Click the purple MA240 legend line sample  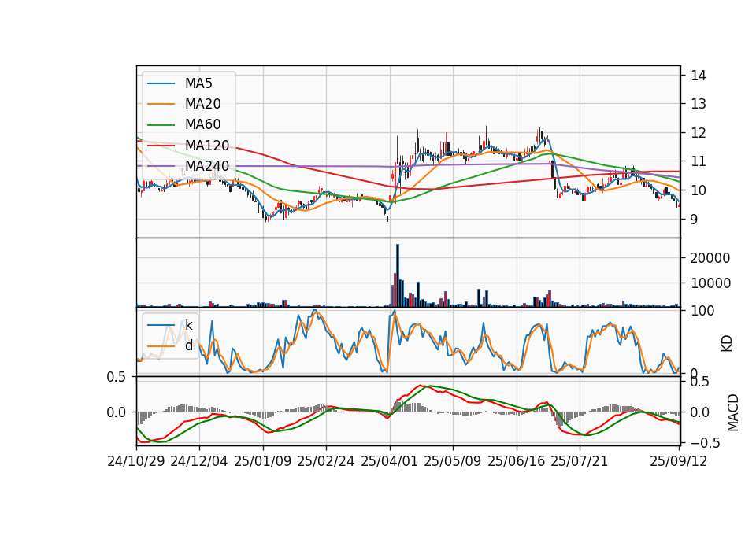[x=161, y=166]
